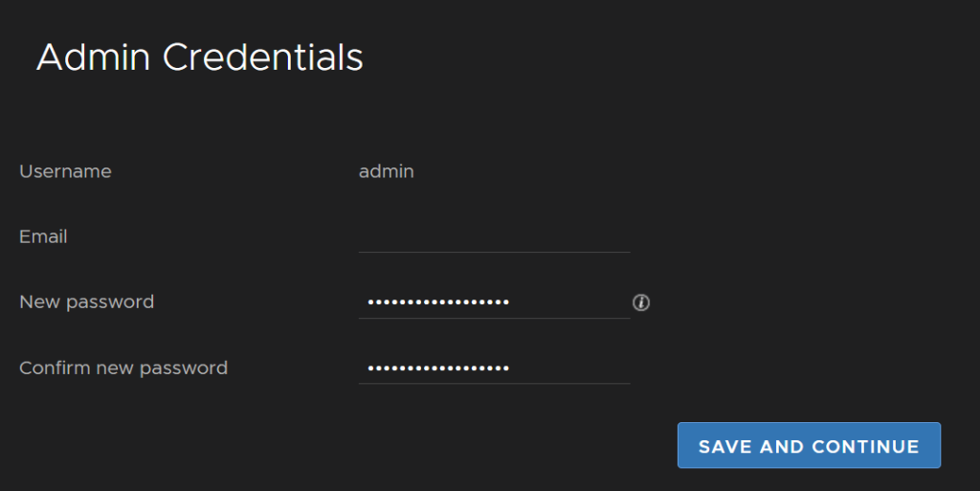Focus the Email input field

click(494, 237)
